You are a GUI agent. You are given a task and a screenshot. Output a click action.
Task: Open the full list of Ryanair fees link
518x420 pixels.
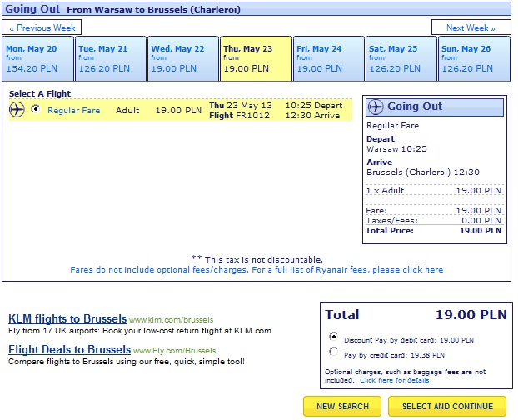257,270
